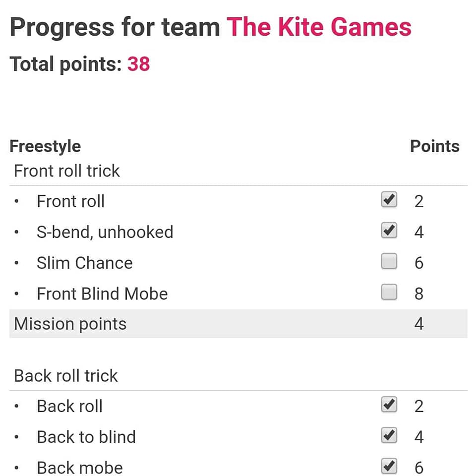The image size is (476, 476).
Task: Click the Back to blind trick name
Action: (x=86, y=437)
